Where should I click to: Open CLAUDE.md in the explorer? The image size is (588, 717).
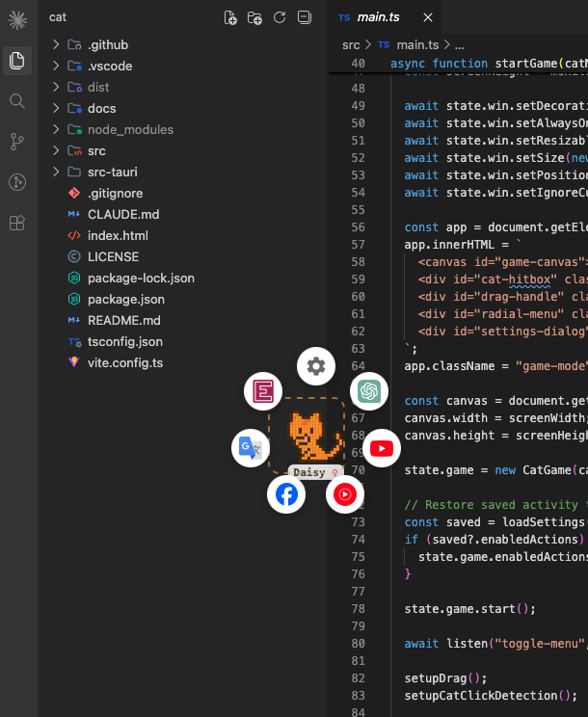183,215
